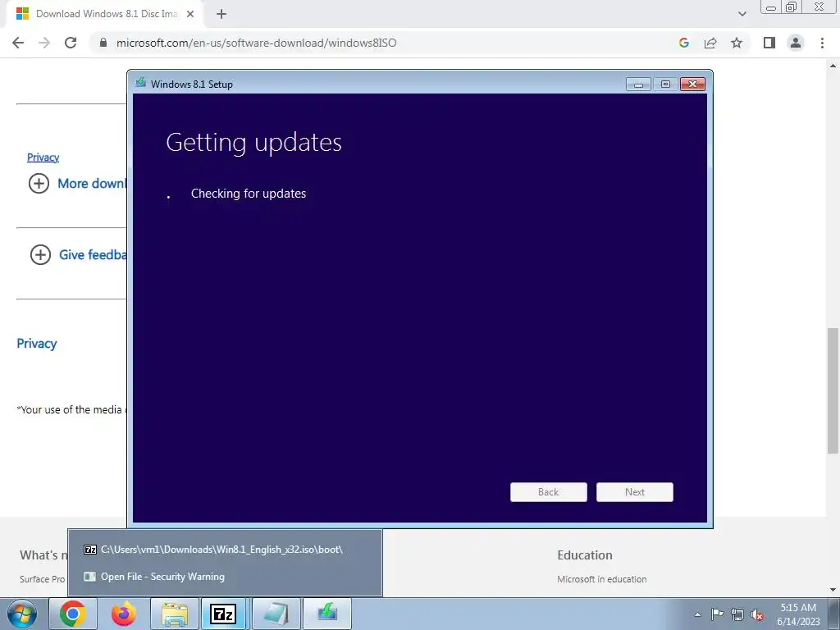Click the Education footer heading

pyautogui.click(x=584, y=555)
